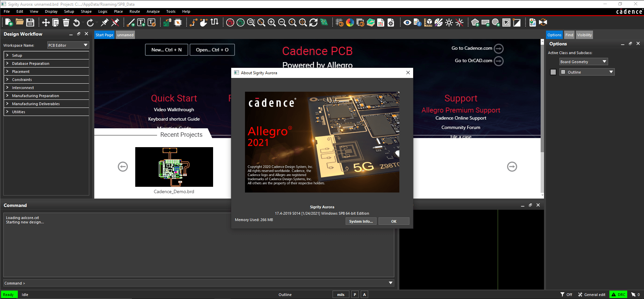Viewport: 644px width, 299px height.
Task: Open the Cadence_Demo.brd project thumbnail
Action: tap(174, 167)
